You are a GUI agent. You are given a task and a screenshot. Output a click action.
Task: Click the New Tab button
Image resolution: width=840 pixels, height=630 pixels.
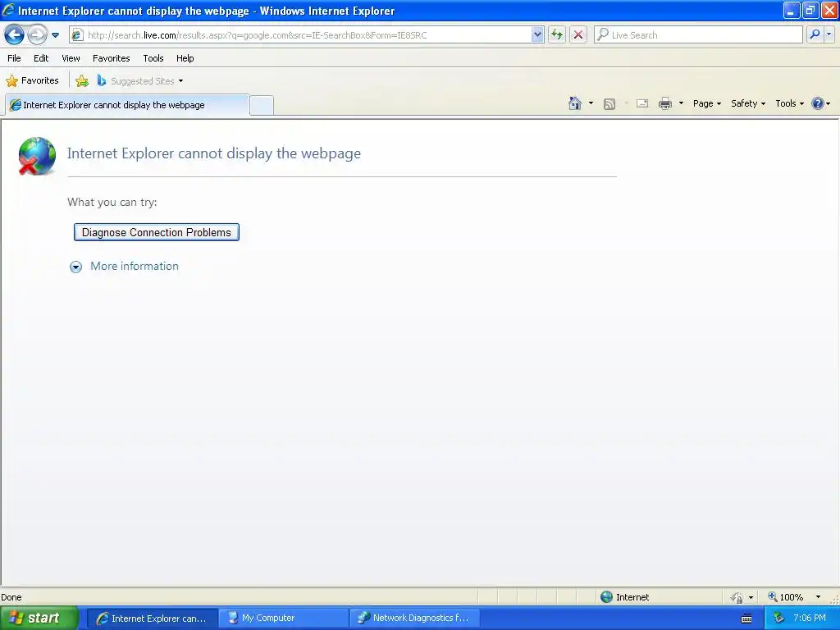click(x=262, y=105)
